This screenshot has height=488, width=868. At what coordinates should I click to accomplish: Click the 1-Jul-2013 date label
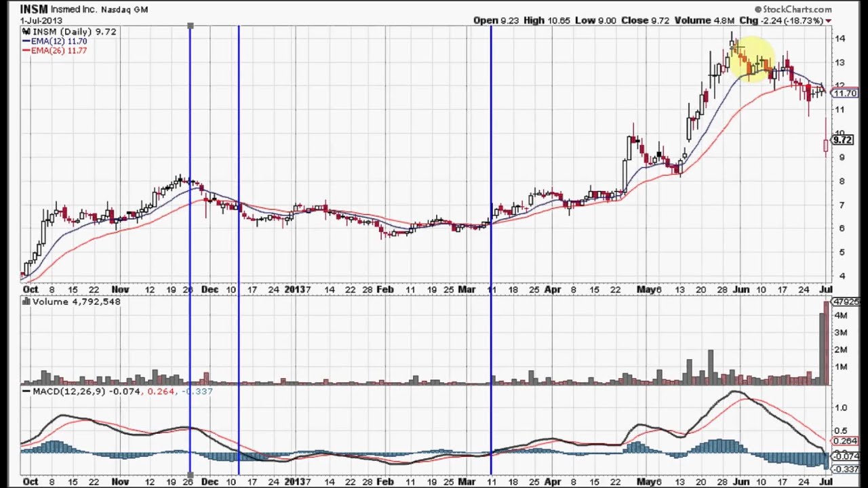click(41, 20)
